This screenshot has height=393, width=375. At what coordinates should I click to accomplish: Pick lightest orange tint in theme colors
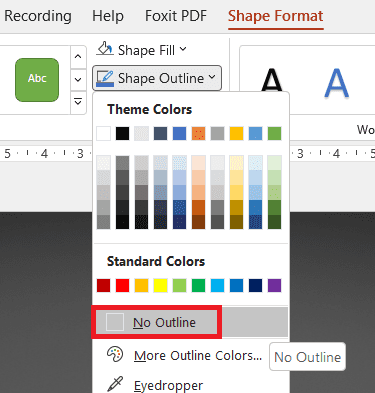(x=198, y=163)
